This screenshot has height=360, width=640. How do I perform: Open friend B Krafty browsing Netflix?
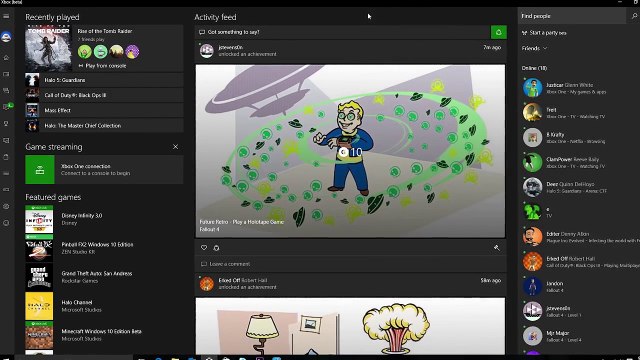[x=580, y=138]
